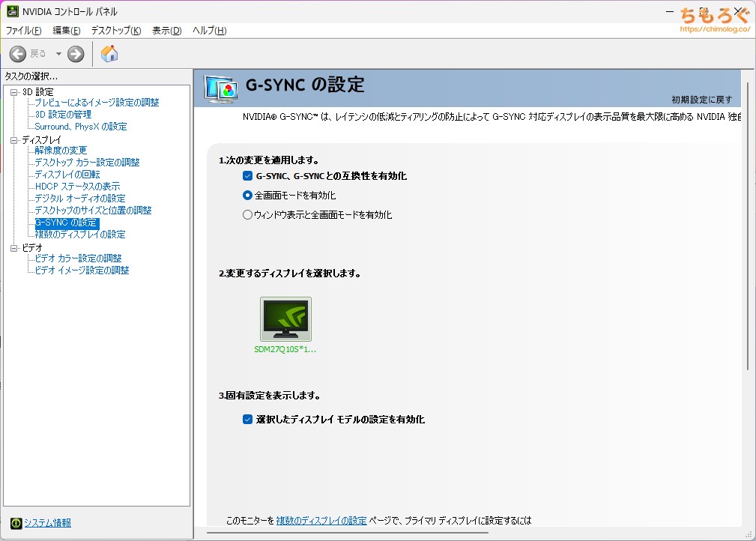Open the back history dropdown arrow

tap(58, 54)
